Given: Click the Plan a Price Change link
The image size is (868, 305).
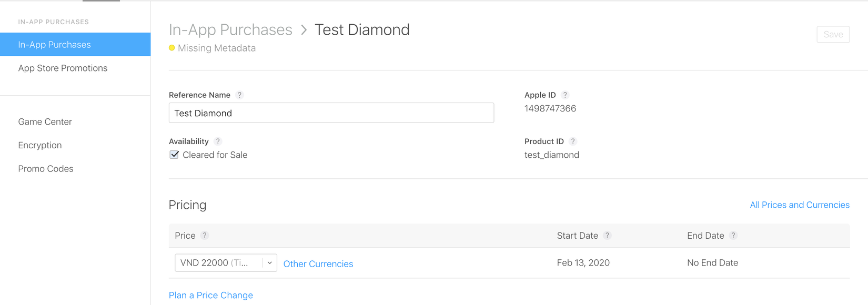Looking at the screenshot, I should pos(211,296).
